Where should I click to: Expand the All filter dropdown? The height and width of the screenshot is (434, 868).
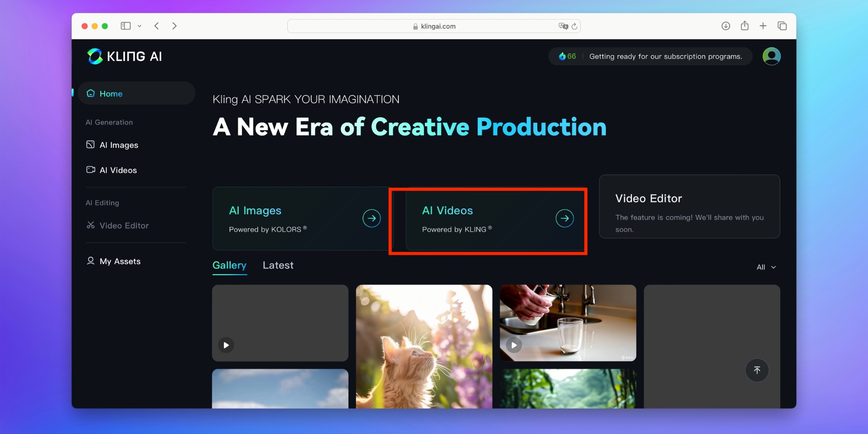pyautogui.click(x=766, y=267)
